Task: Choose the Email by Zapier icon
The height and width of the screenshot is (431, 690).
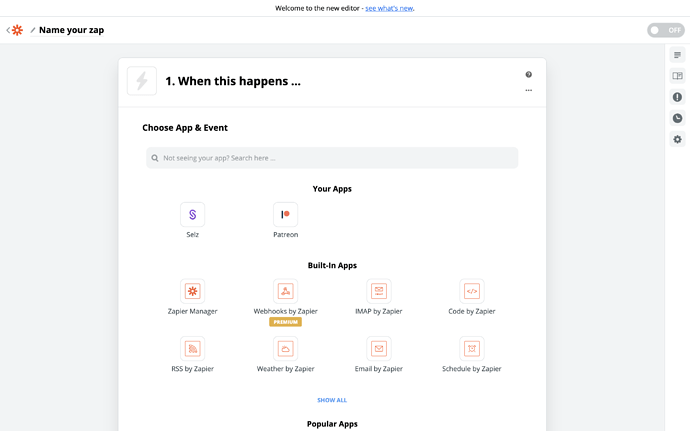Action: click(378, 349)
